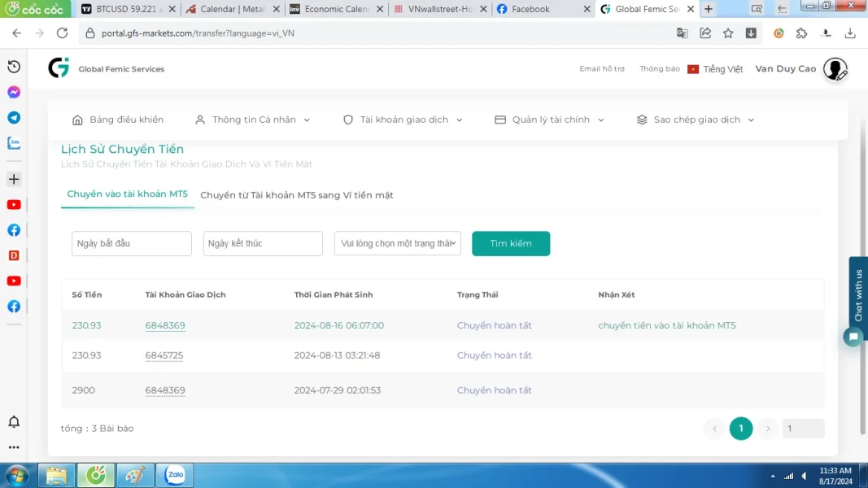
Task: Translate this page icon in address bar
Action: (x=682, y=33)
